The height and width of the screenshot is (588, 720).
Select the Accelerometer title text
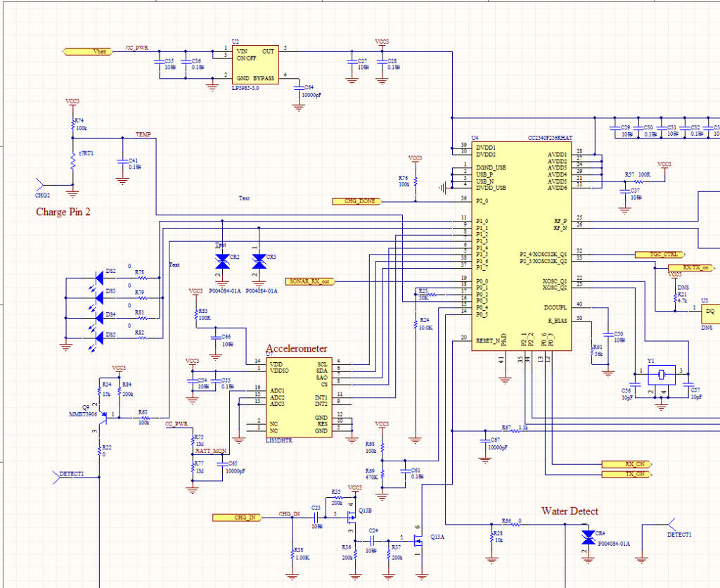[296, 349]
